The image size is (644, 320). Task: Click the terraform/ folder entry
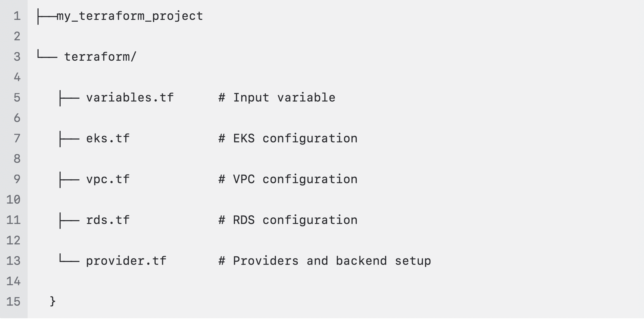click(100, 57)
